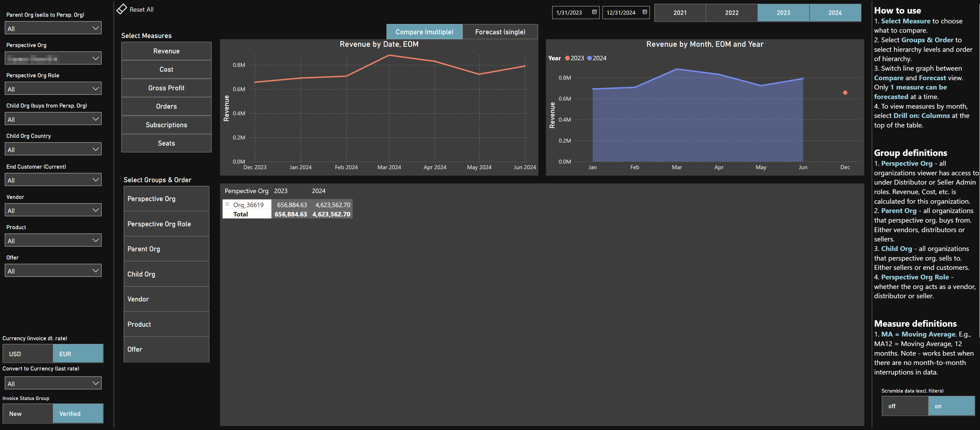Open the start date calendar picker icon
The height and width of the screenshot is (430, 980).
594,12
